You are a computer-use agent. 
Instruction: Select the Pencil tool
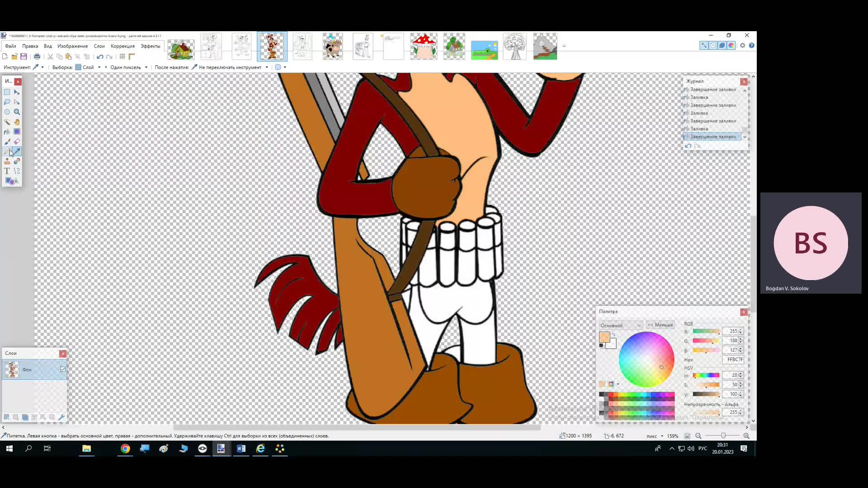point(7,151)
